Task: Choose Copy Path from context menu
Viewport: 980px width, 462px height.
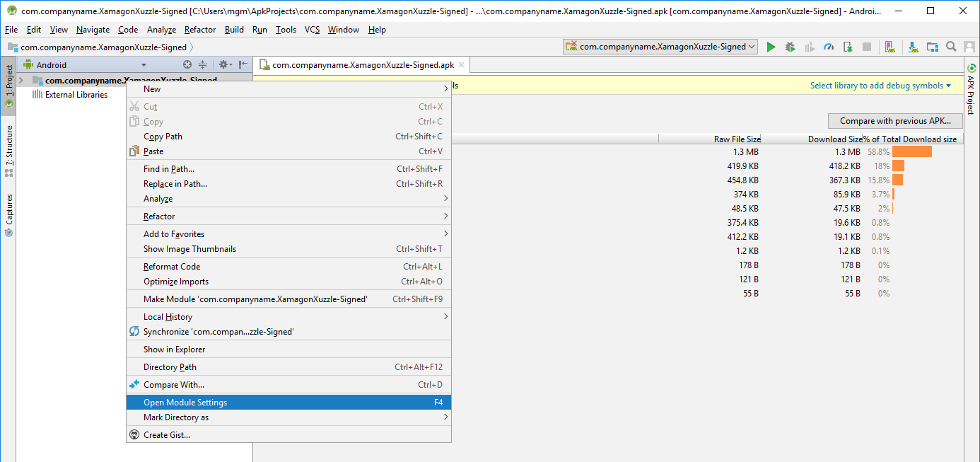Action: (x=288, y=137)
